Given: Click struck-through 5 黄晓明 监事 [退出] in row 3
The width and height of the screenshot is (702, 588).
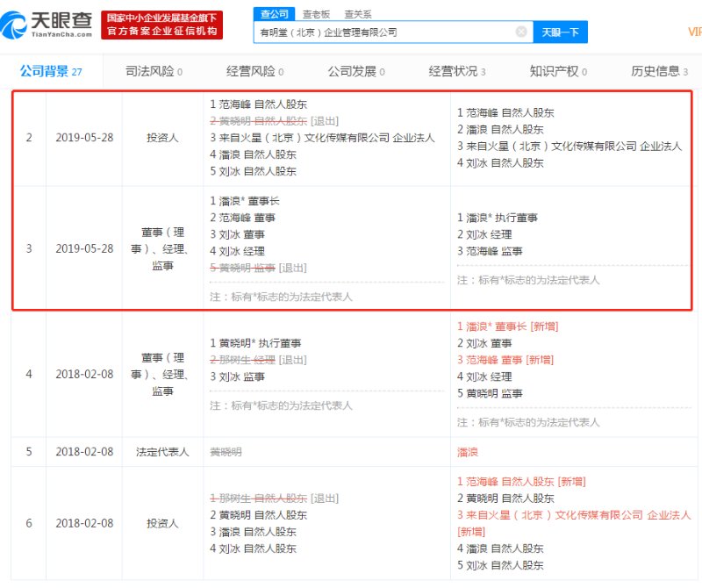Looking at the screenshot, I should point(258,268).
